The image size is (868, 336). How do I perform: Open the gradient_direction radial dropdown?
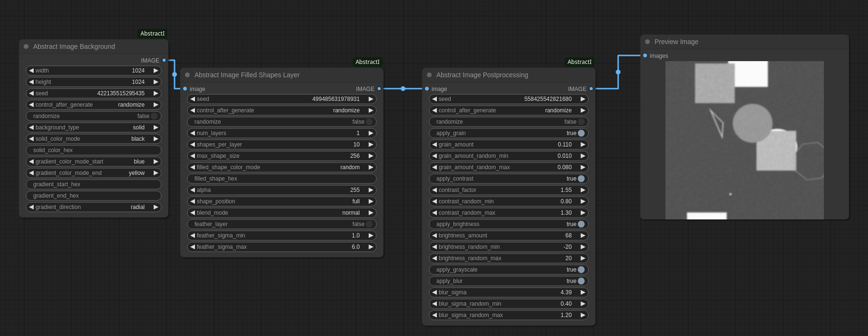(93, 207)
